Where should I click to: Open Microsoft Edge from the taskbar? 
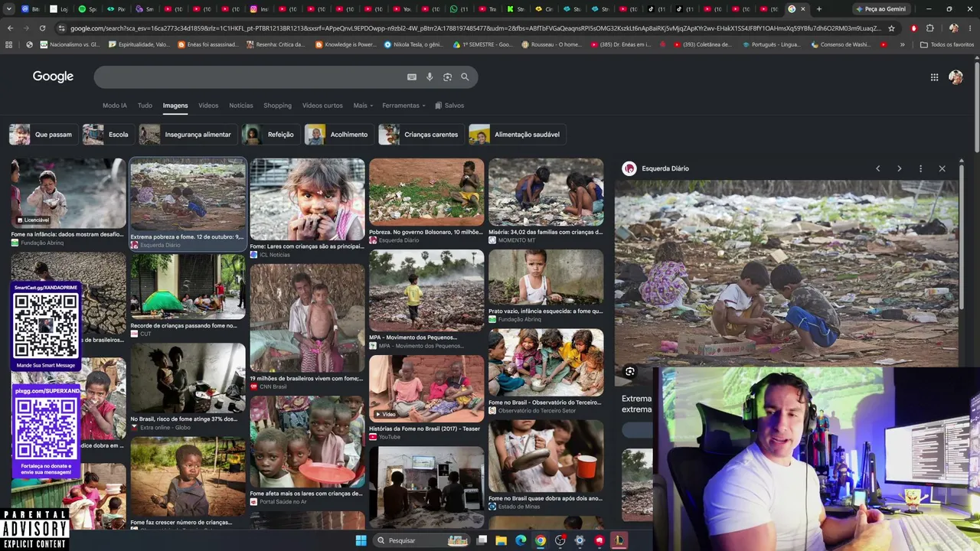point(521,540)
